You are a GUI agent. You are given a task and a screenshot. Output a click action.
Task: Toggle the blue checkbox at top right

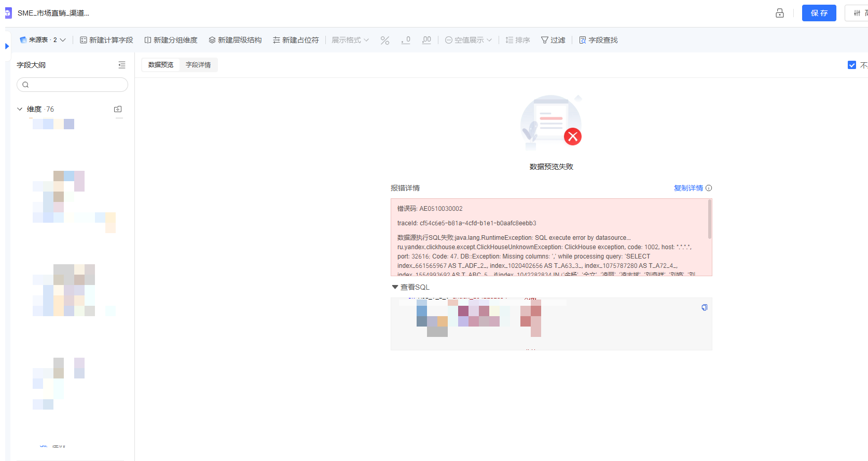(851, 65)
